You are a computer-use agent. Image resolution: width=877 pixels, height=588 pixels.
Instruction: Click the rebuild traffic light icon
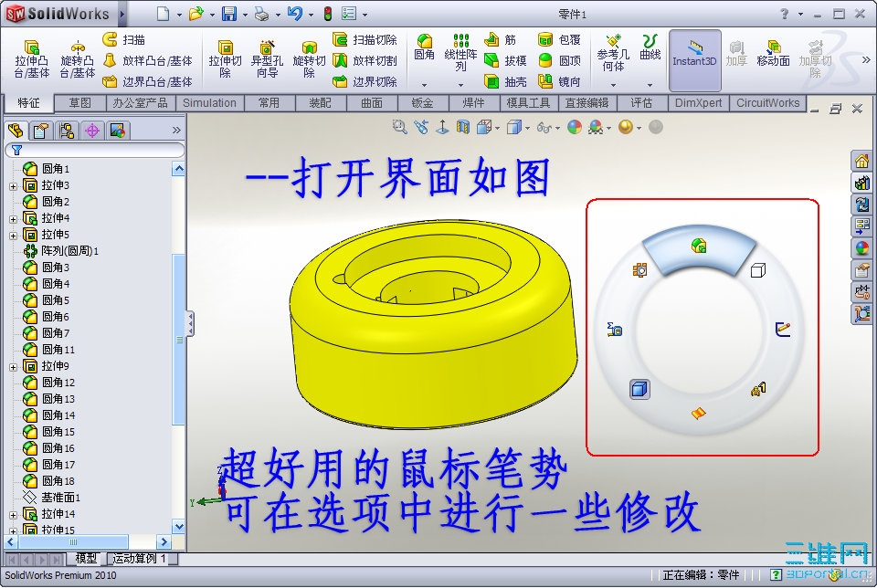[328, 14]
